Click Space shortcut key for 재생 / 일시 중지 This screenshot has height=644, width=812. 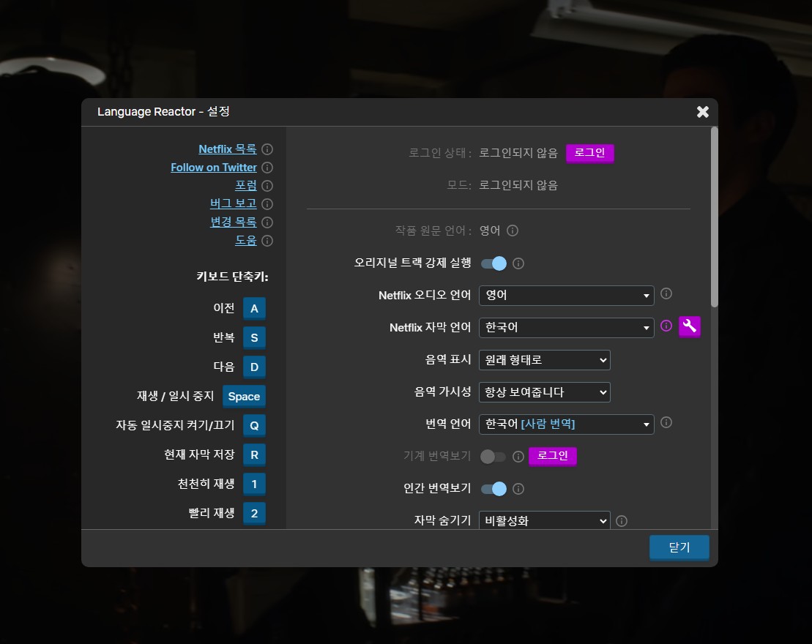pos(244,397)
